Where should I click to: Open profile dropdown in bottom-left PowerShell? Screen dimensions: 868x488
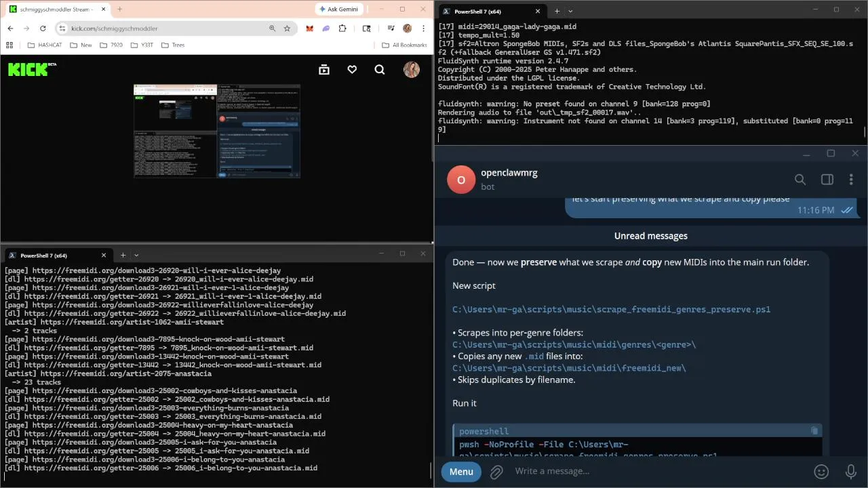[x=136, y=256]
